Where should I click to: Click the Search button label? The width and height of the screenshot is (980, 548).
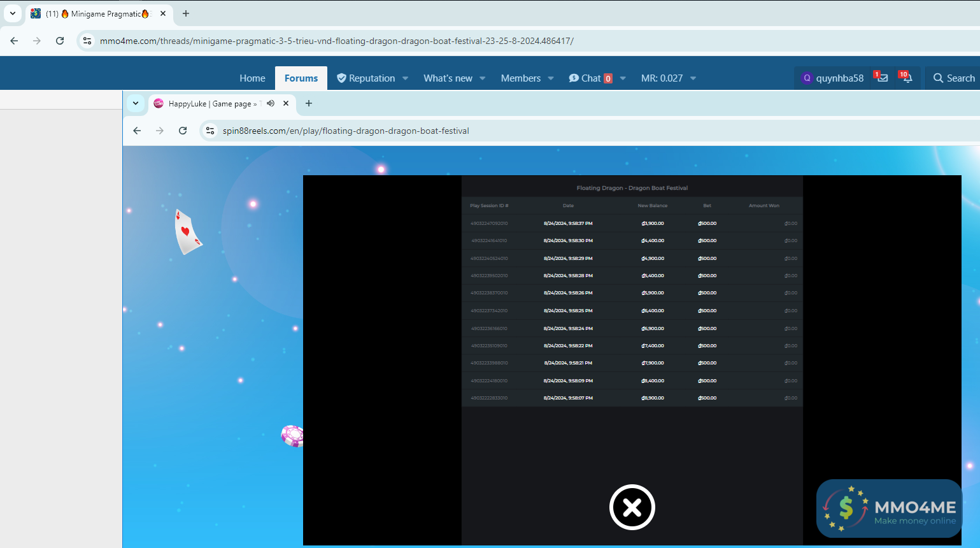(x=960, y=78)
